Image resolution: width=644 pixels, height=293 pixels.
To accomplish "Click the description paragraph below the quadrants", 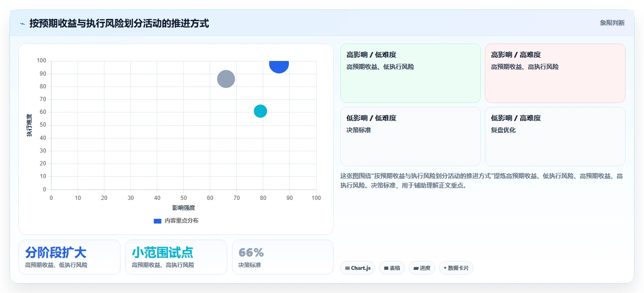I will pyautogui.click(x=482, y=181).
